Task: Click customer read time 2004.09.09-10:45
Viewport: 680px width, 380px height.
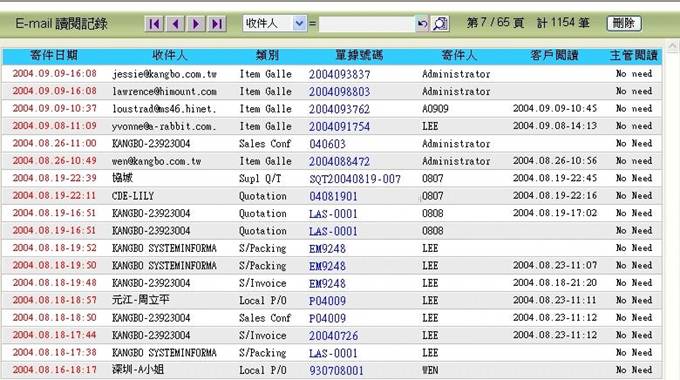Action: [555, 108]
